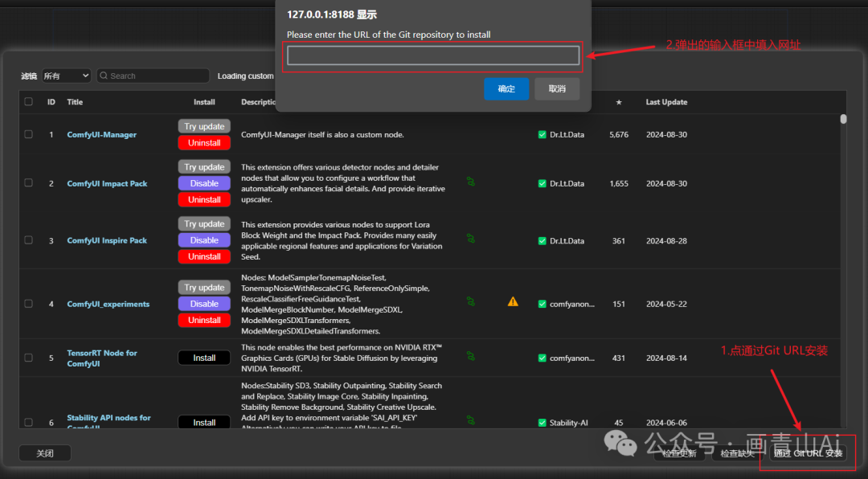
Task: Open the ComfyUI-Manager title link
Action: tap(102, 134)
